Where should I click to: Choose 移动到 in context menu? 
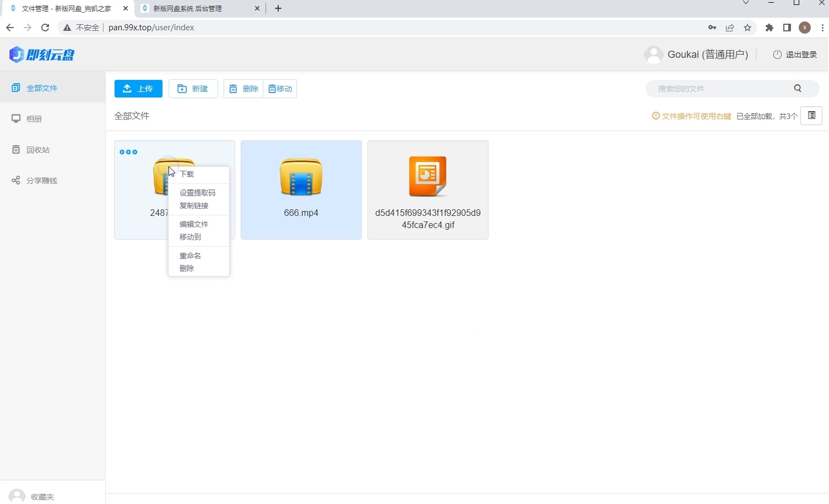point(199,237)
